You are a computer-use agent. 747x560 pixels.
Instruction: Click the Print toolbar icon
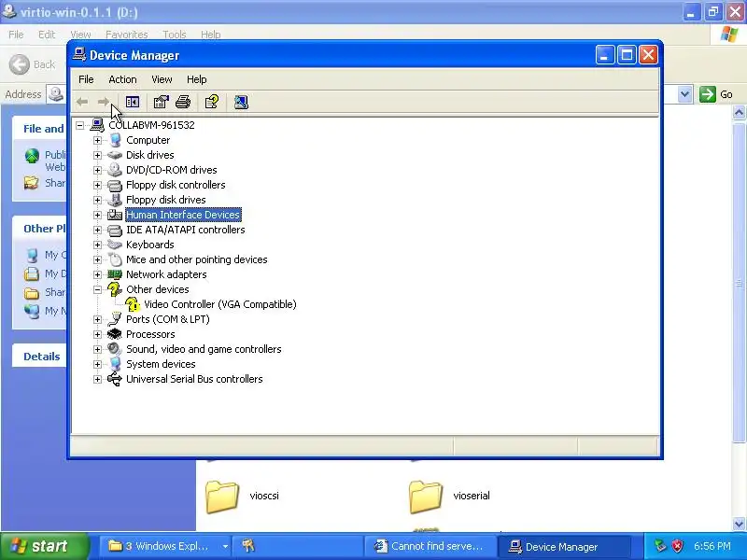coord(183,102)
